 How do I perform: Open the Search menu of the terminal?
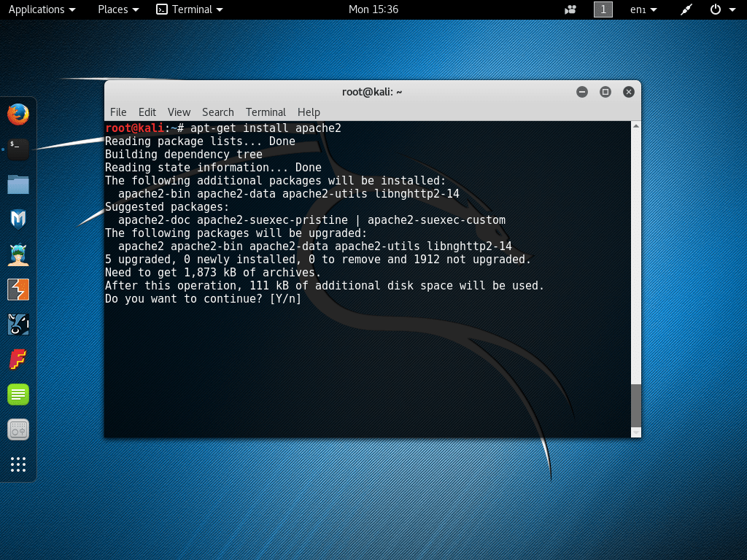217,112
